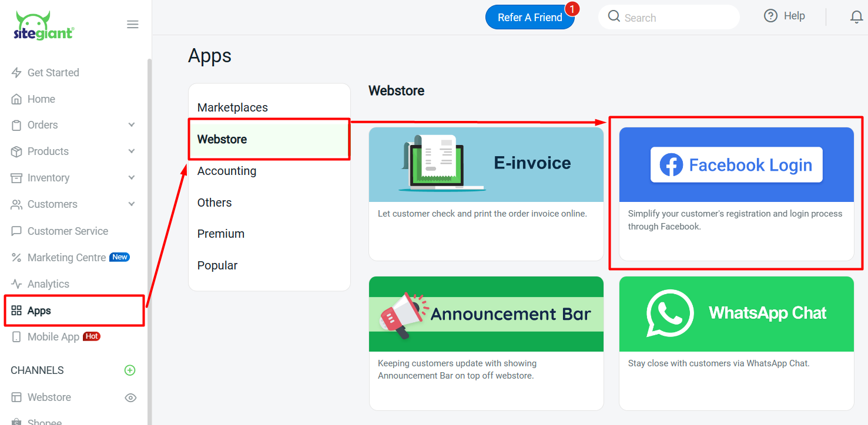Select Accounting category
Image resolution: width=868 pixels, height=425 pixels.
(269, 171)
